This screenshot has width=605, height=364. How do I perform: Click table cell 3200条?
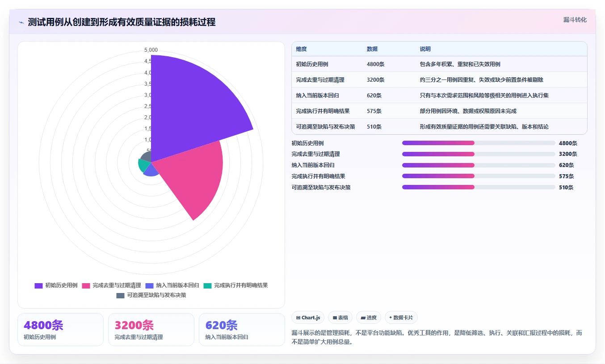375,80
